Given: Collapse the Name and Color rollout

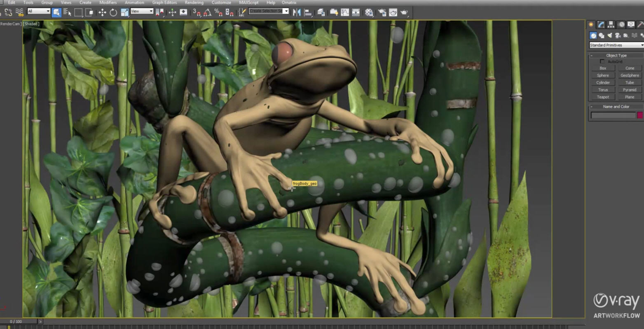Looking at the screenshot, I should tap(616, 107).
